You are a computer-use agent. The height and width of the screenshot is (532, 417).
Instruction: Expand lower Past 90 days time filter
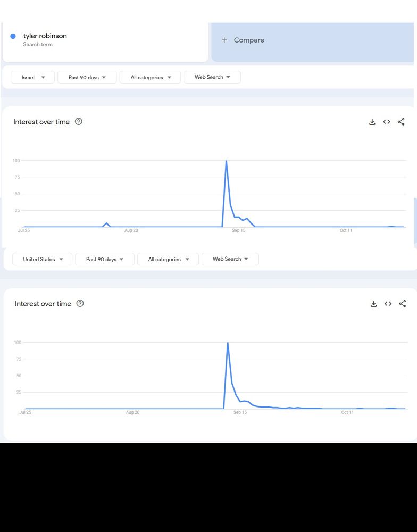click(x=105, y=259)
